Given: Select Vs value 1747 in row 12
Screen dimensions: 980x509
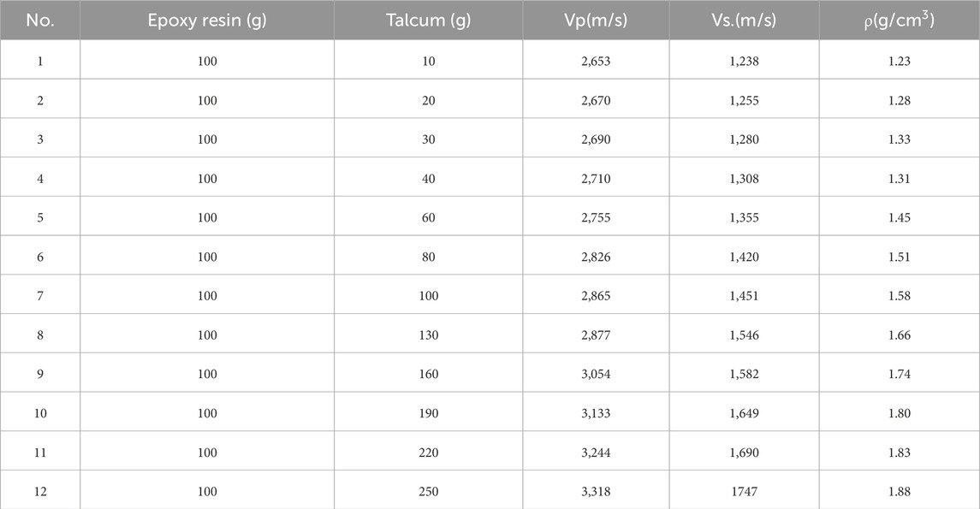Looking at the screenshot, I should (744, 492).
